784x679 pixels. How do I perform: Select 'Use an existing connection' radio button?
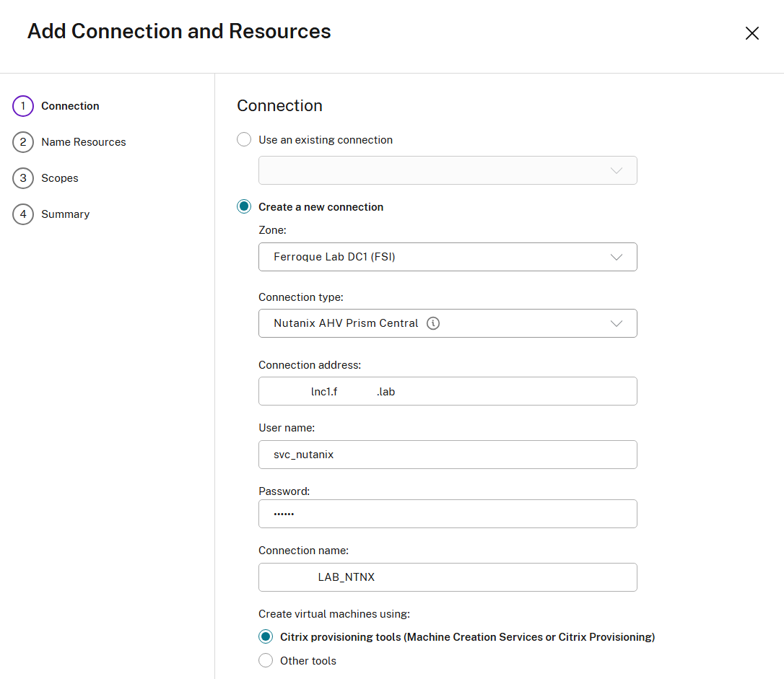pyautogui.click(x=245, y=140)
